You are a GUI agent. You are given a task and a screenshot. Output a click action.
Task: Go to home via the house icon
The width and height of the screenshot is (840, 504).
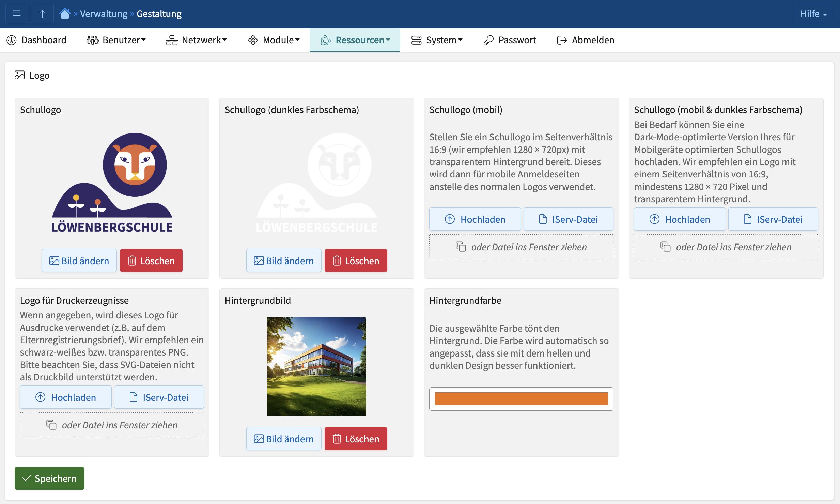[65, 14]
